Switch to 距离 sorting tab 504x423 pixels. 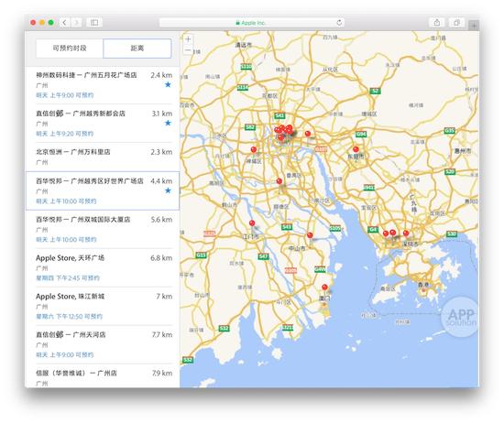click(x=137, y=49)
